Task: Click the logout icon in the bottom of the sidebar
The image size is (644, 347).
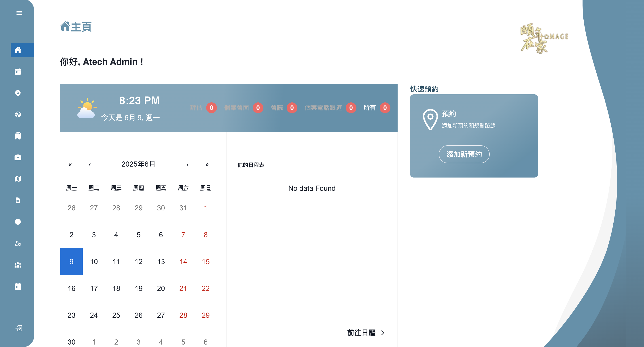Action: click(x=19, y=328)
